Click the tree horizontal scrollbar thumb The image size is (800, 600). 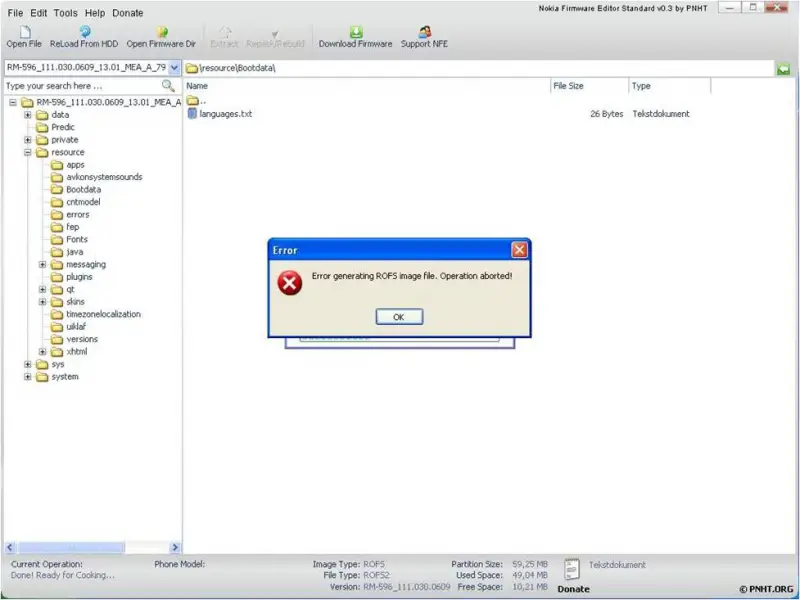(71, 547)
